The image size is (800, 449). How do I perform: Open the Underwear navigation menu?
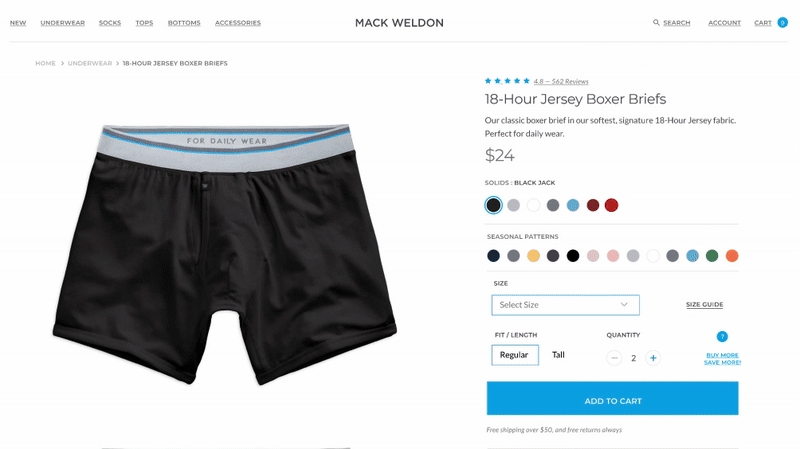[x=63, y=22]
